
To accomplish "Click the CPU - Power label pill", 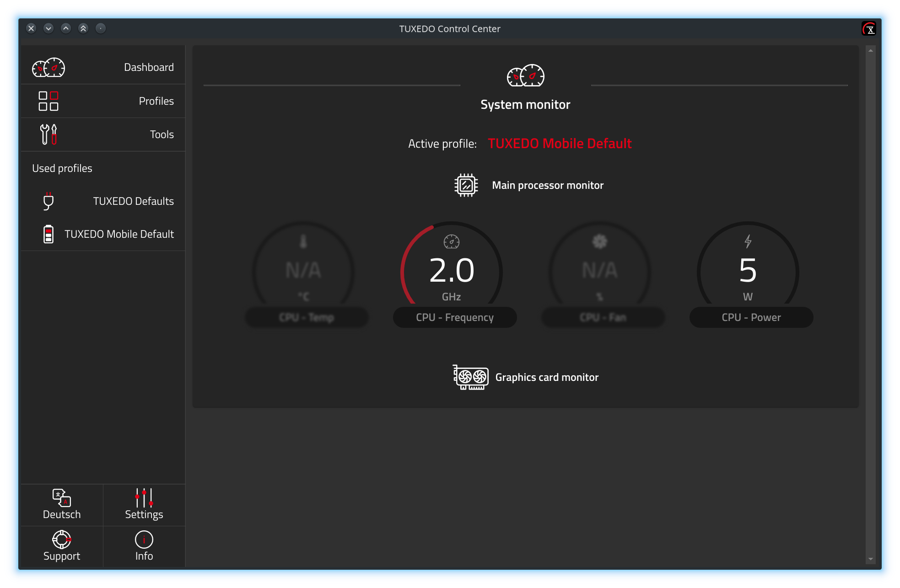I will pos(751,317).
